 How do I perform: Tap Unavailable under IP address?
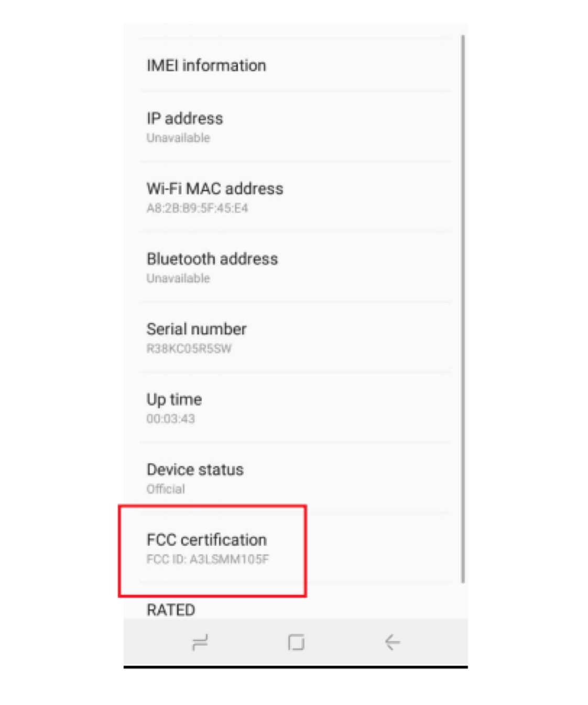tap(178, 138)
